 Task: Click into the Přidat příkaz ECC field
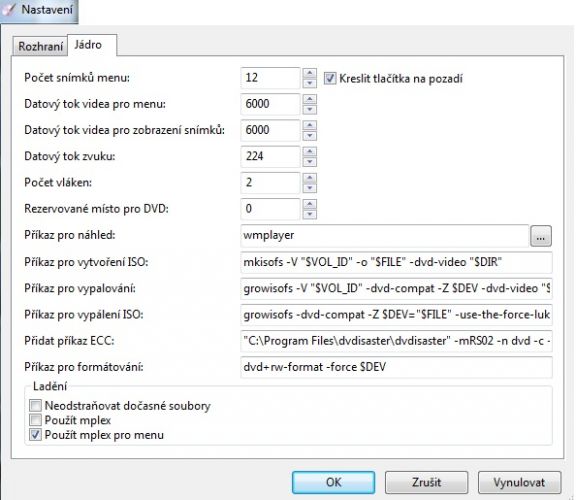coord(396,341)
